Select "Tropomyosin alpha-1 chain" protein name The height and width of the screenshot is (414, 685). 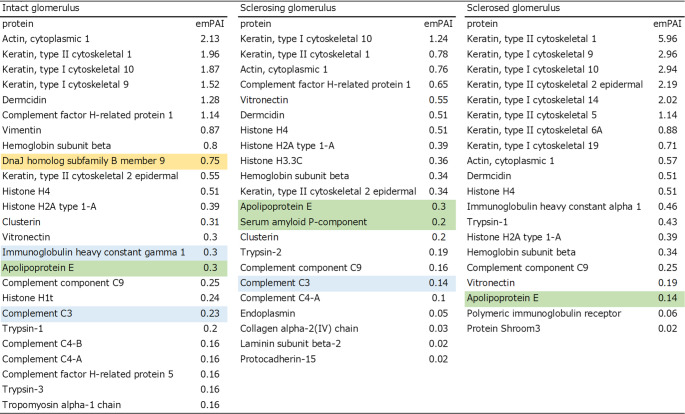click(x=62, y=405)
